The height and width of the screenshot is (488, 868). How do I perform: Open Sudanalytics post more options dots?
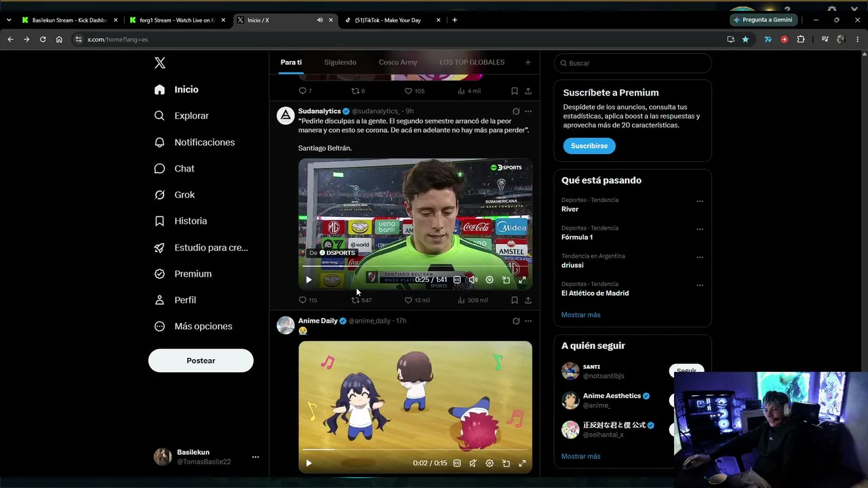[528, 112]
